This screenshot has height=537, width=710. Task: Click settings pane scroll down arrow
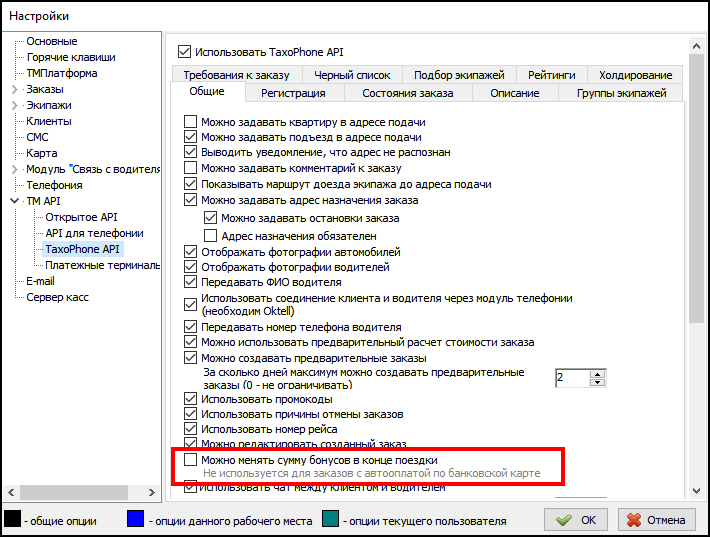coord(696,491)
